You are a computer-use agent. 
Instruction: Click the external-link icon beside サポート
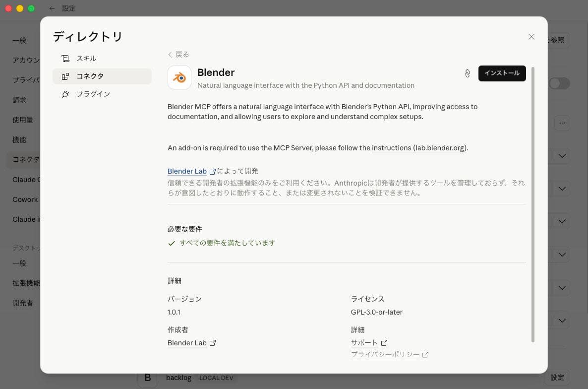[x=384, y=342]
